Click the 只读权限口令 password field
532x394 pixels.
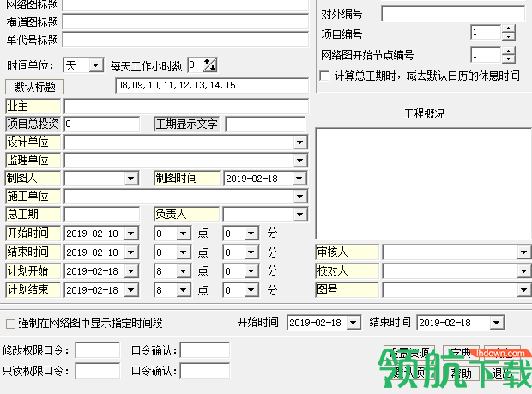[97, 371]
